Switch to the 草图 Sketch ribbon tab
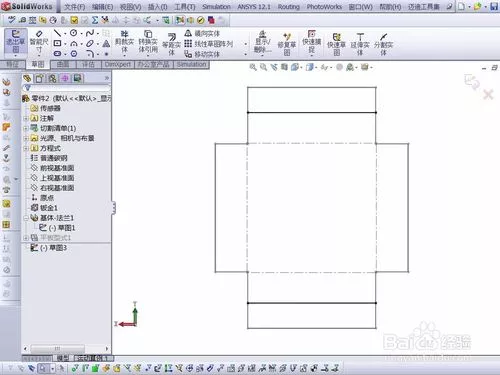Image resolution: width=500 pixels, height=375 pixels. click(x=38, y=64)
